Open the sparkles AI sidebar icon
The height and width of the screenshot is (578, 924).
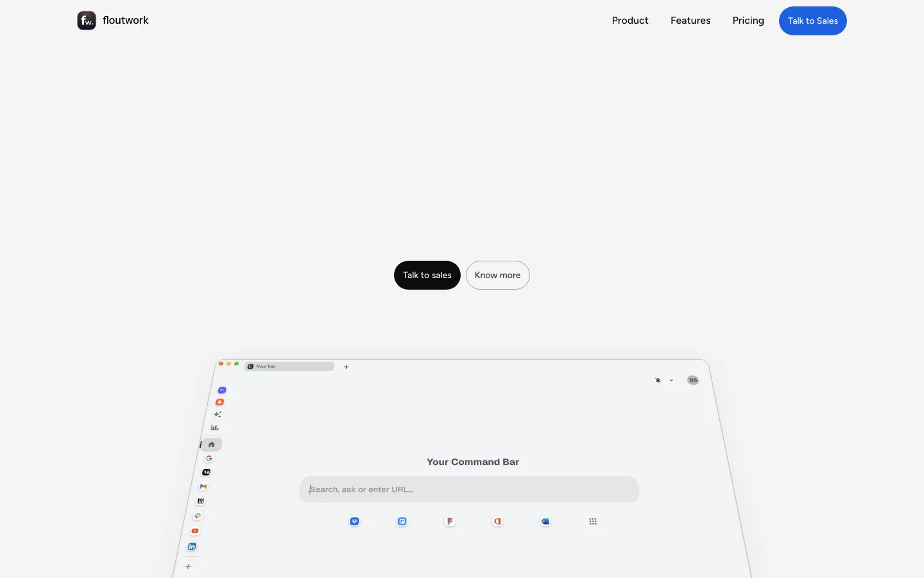218,414
